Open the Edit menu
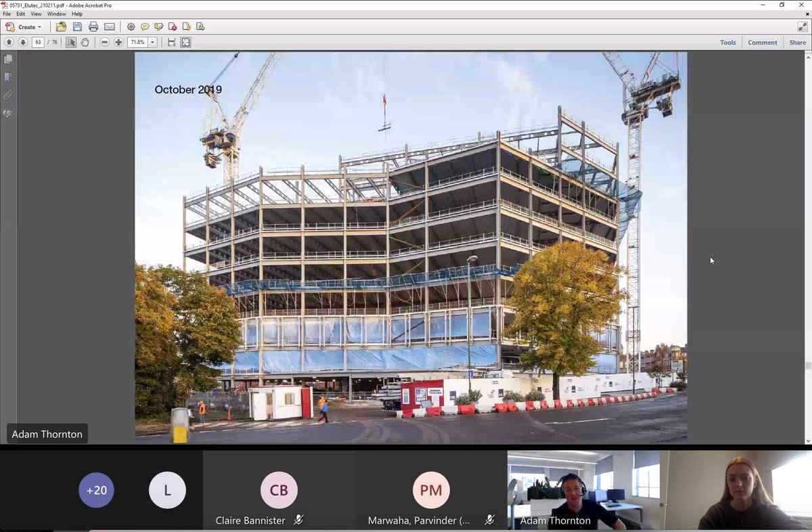Image resolution: width=812 pixels, height=532 pixels. pyautogui.click(x=21, y=14)
